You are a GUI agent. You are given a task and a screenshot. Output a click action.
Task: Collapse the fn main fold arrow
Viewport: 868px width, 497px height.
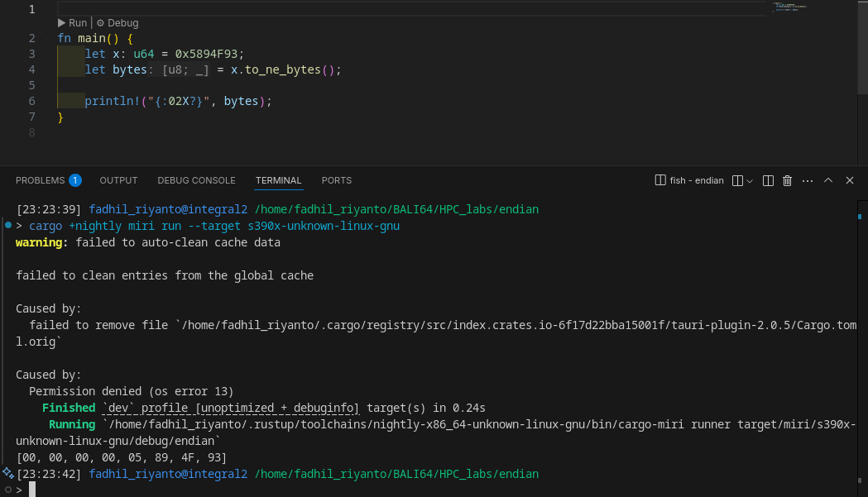point(46,39)
